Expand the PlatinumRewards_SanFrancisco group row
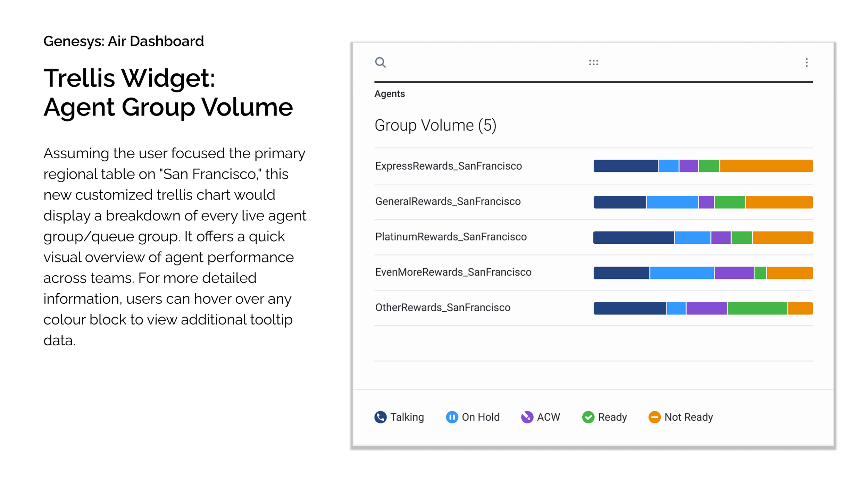The height and width of the screenshot is (488, 868). (451, 236)
